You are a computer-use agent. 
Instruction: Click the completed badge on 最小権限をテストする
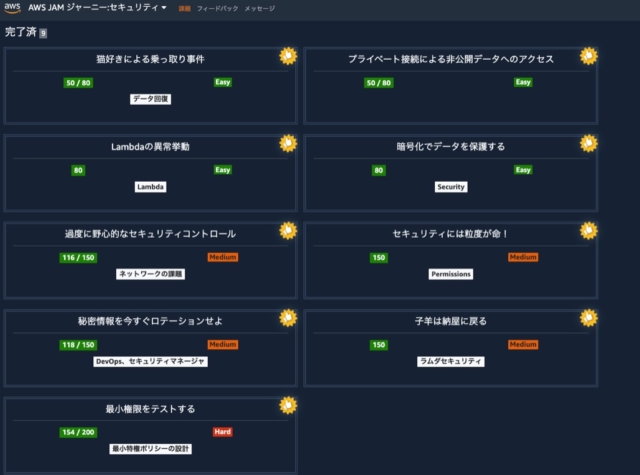289,405
